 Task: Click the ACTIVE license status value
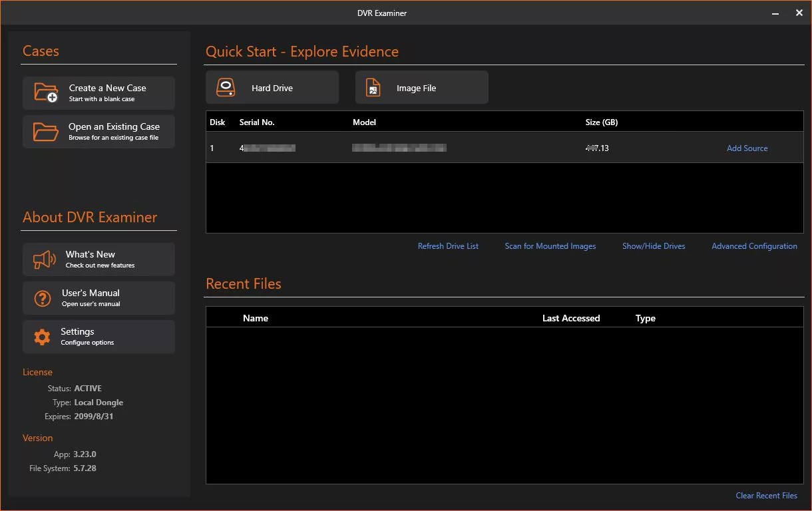tap(88, 389)
